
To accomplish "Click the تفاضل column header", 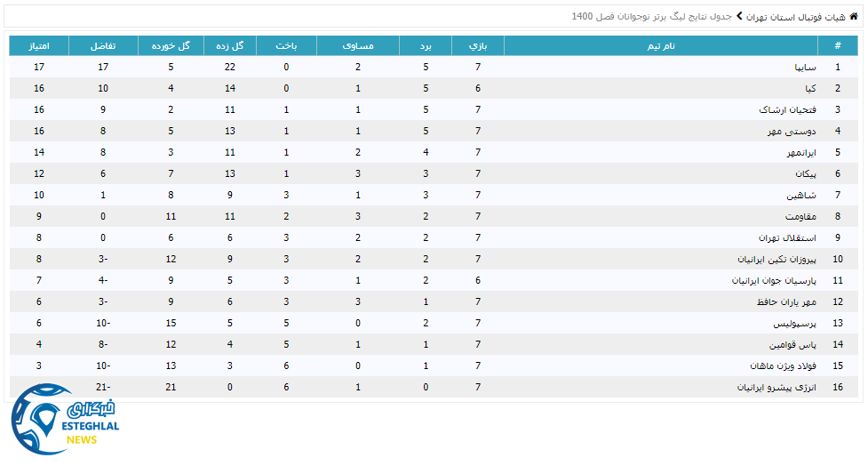I will [103, 46].
